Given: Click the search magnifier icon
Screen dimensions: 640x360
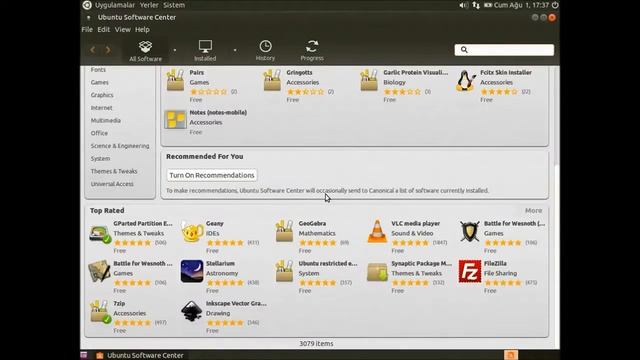Looking at the screenshot, I should 464,50.
